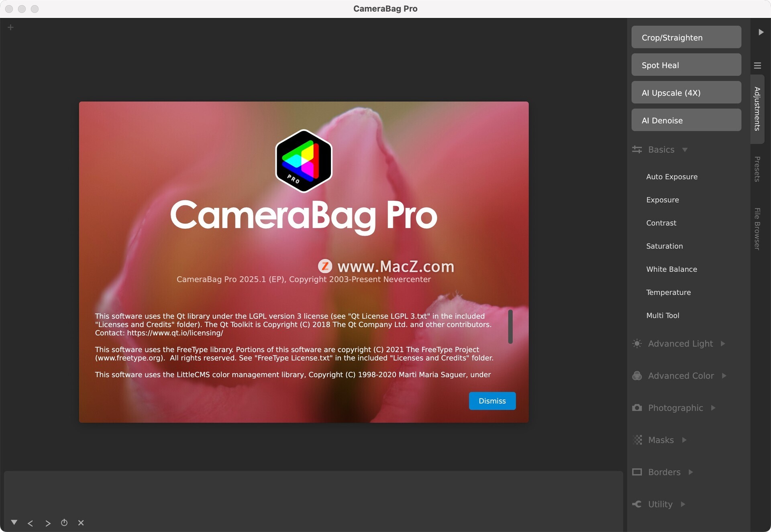The height and width of the screenshot is (532, 771).
Task: Open the Crop/Straighten tool
Action: (x=686, y=37)
